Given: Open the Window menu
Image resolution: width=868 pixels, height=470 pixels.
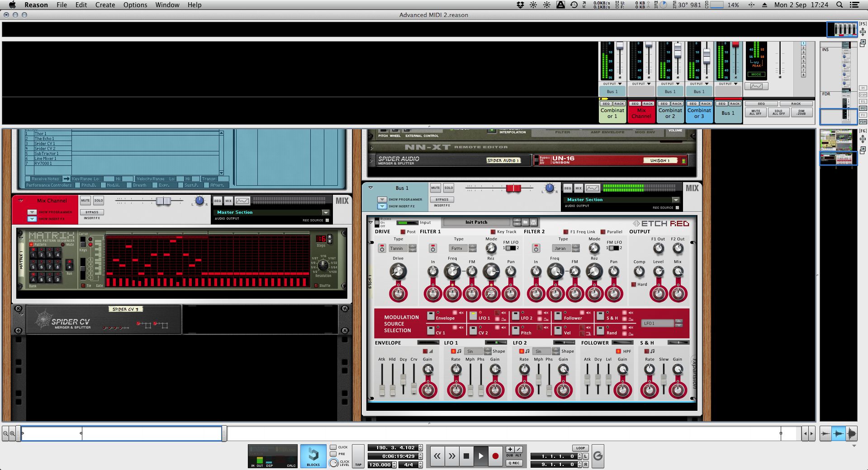Looking at the screenshot, I should [x=167, y=5].
